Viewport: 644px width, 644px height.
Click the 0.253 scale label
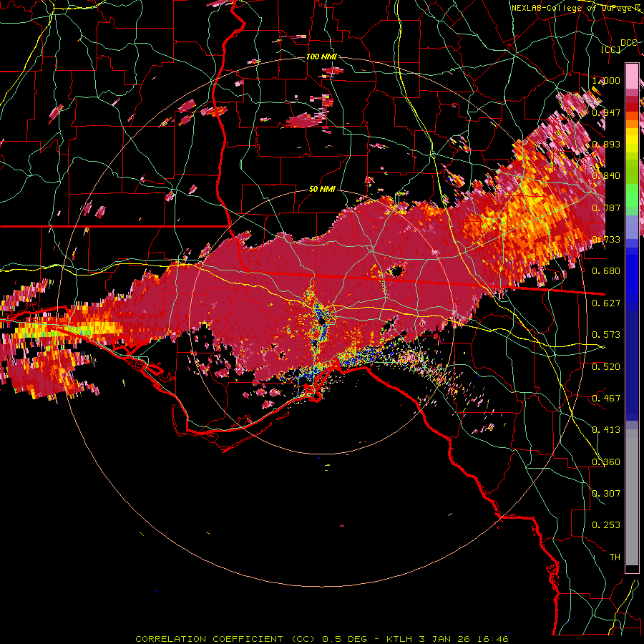tap(606, 525)
